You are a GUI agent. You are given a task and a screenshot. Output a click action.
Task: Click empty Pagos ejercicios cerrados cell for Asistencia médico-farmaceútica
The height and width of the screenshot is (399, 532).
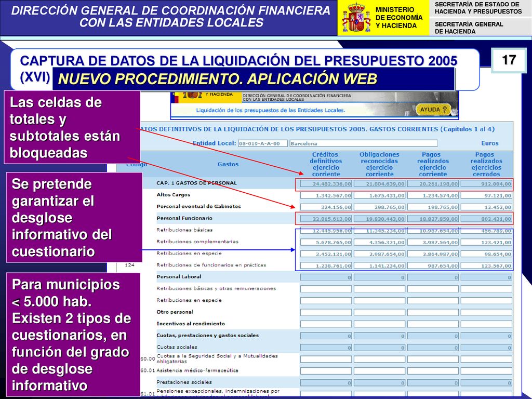point(486,371)
